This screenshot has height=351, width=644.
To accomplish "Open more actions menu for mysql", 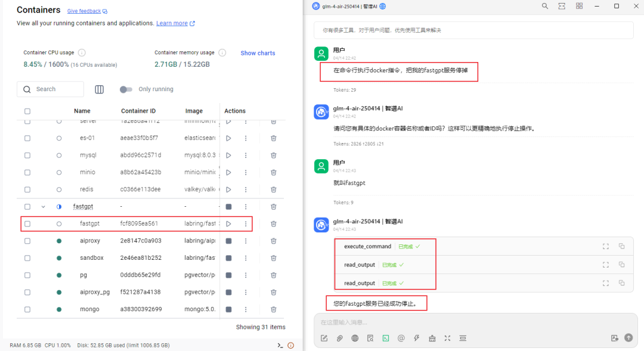I will (246, 155).
